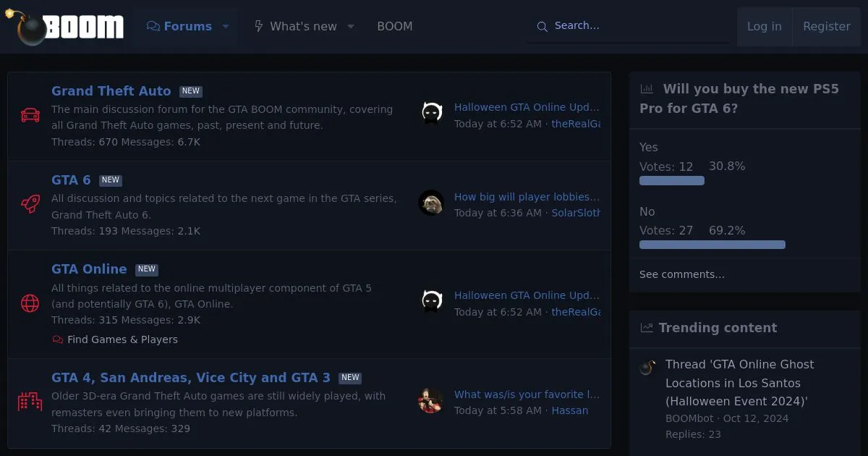This screenshot has width=868, height=456.
Task: Open the GTA Online forum
Action: pyautogui.click(x=89, y=269)
